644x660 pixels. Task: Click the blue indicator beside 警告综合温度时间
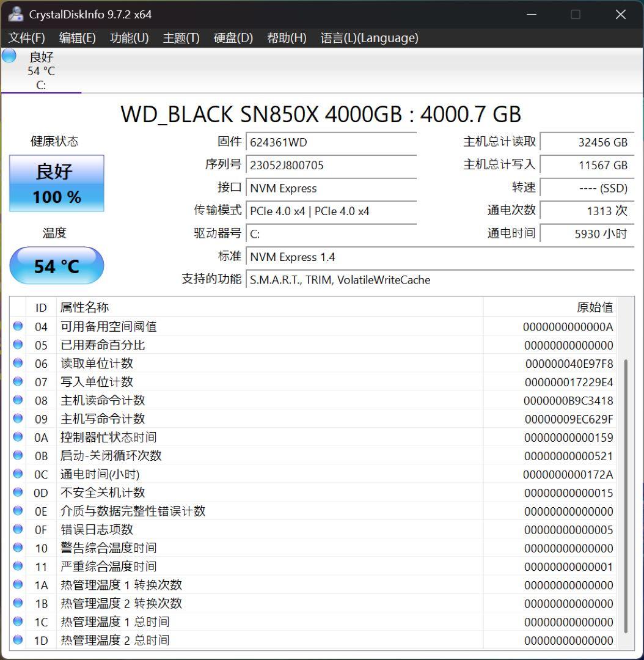click(x=18, y=548)
